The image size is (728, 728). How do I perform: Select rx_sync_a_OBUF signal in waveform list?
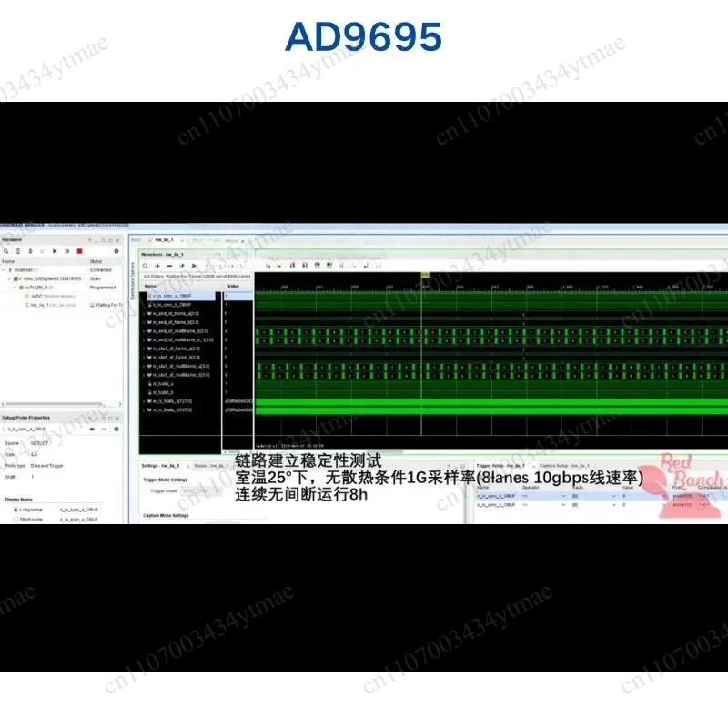click(x=181, y=297)
